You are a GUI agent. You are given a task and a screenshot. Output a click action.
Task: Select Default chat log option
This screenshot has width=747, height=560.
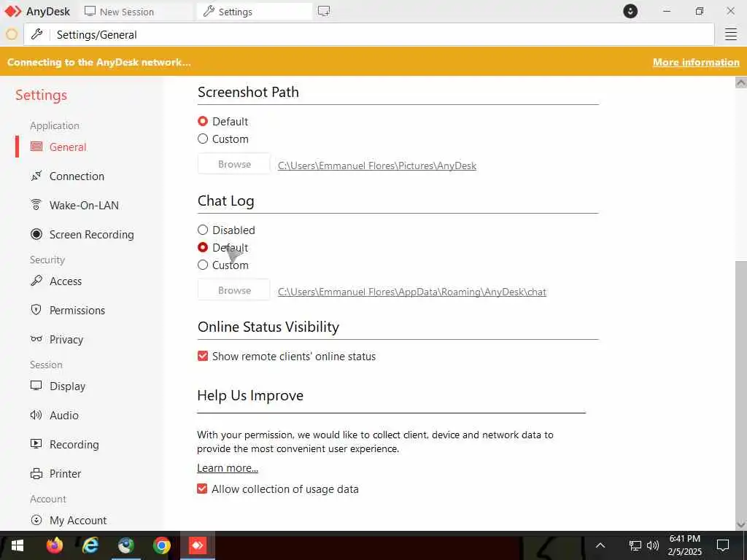coord(203,247)
